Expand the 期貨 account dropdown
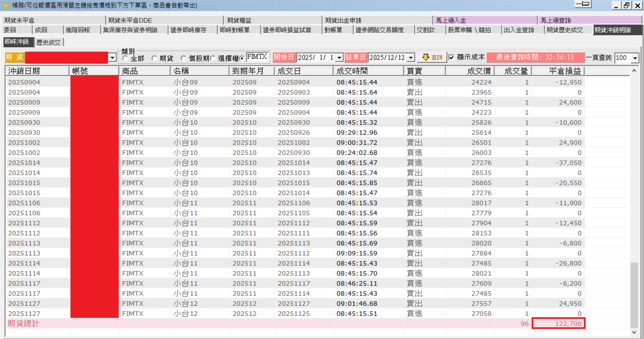The image size is (644, 339). tap(113, 58)
